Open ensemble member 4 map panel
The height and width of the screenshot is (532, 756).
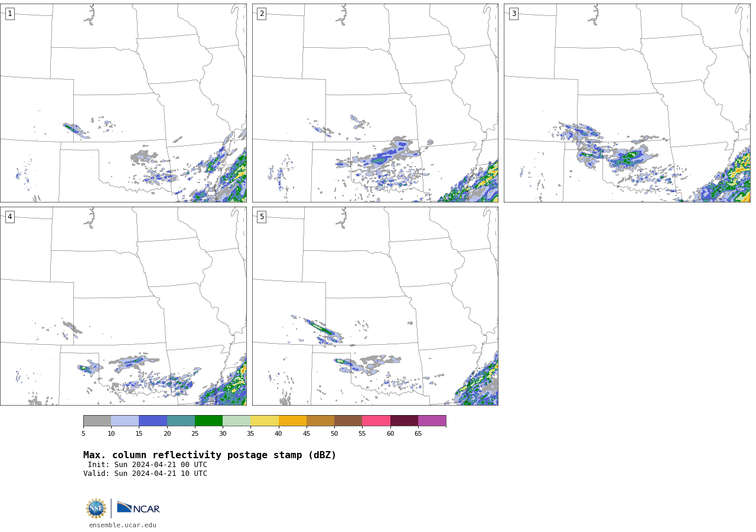(x=123, y=306)
